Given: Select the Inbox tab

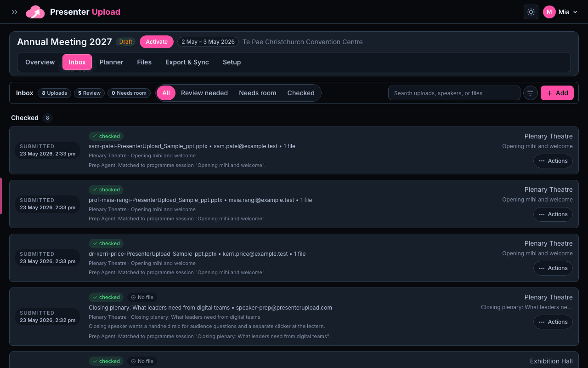Looking at the screenshot, I should tap(77, 62).
